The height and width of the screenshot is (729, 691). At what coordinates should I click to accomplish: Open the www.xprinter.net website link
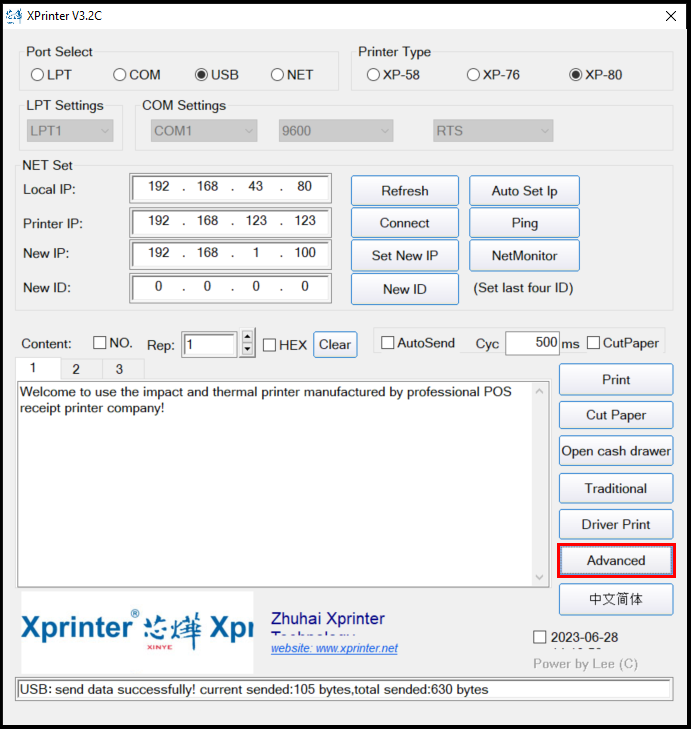tap(334, 648)
